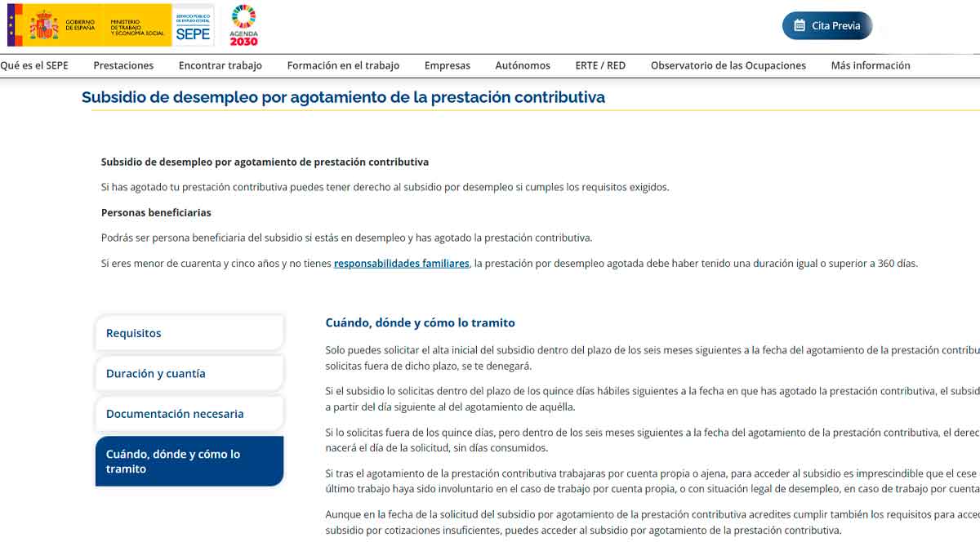
Task: Switch to the Duración y cuantía tab
Action: click(x=189, y=373)
